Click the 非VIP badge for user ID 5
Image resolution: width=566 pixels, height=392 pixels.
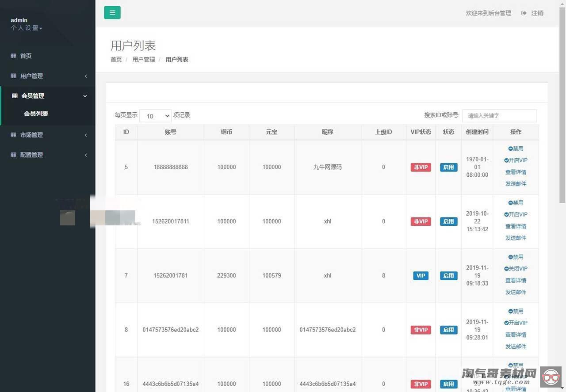(x=421, y=167)
